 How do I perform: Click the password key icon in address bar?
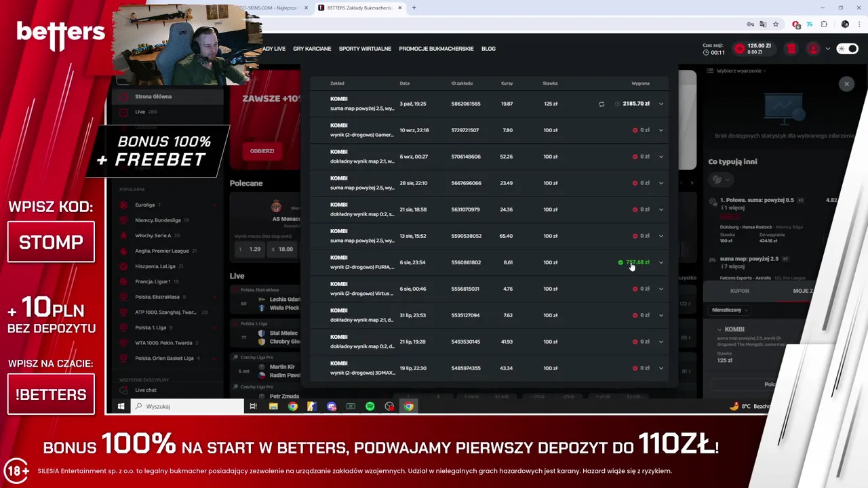(751, 24)
